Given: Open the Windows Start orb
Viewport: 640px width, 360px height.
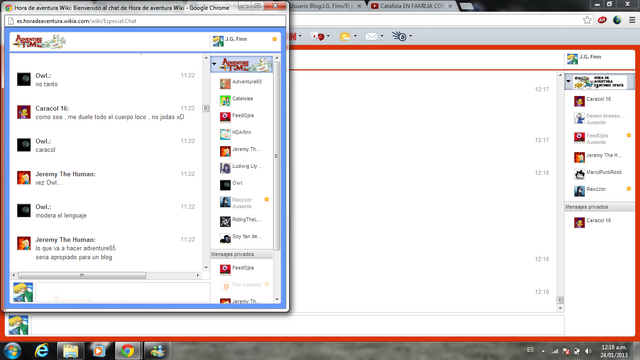Looking at the screenshot, I should pyautogui.click(x=13, y=351).
